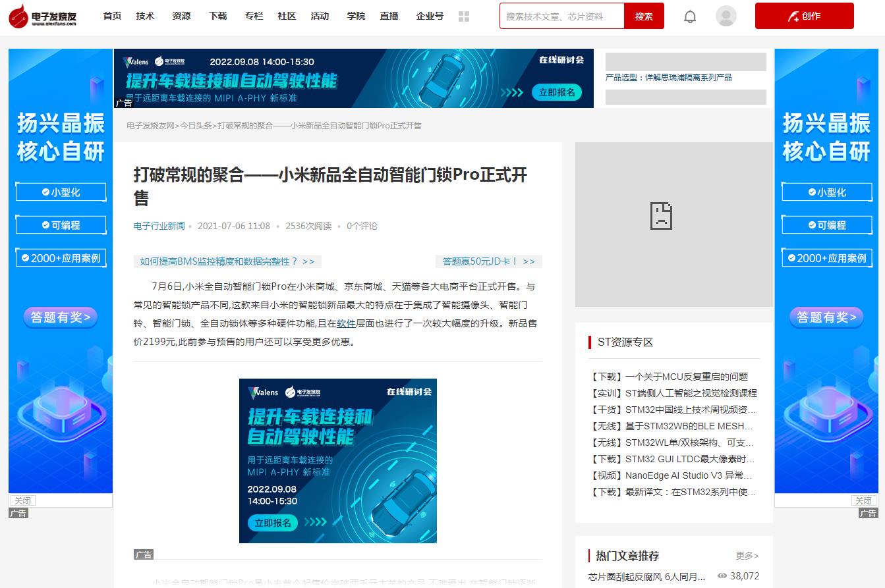885x588 pixels.
Task: Open the 资源 navigation menu
Action: (181, 16)
